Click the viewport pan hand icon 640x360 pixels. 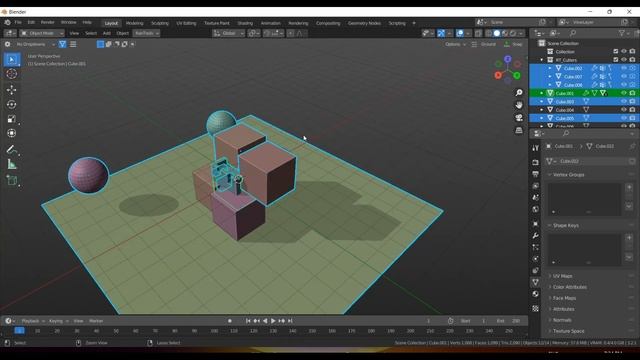pyautogui.click(x=519, y=105)
